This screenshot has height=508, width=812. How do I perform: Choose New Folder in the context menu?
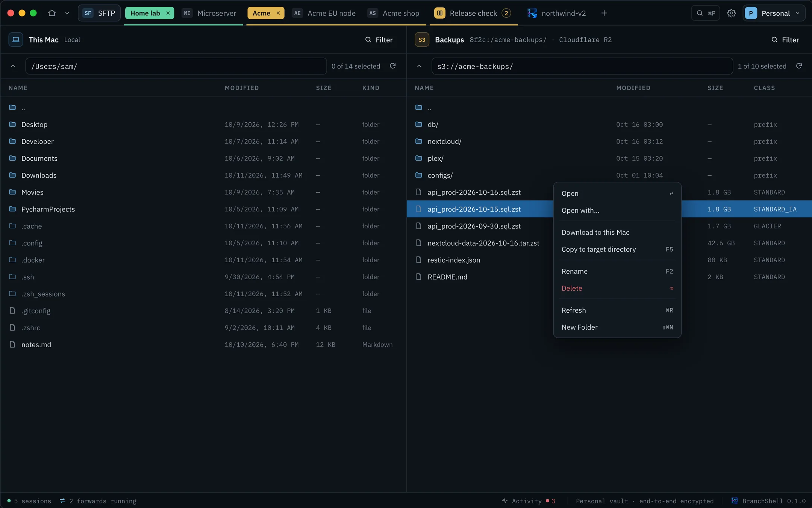[x=617, y=327]
